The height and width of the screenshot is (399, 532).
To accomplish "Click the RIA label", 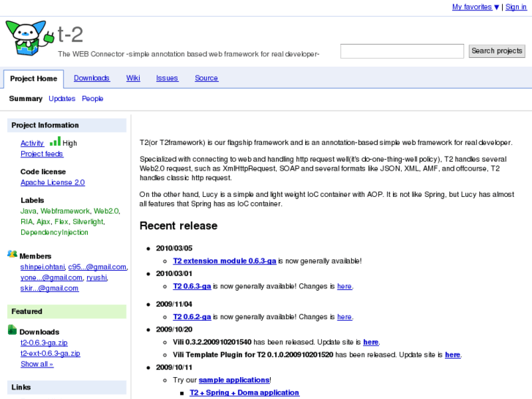I will [x=26, y=222].
